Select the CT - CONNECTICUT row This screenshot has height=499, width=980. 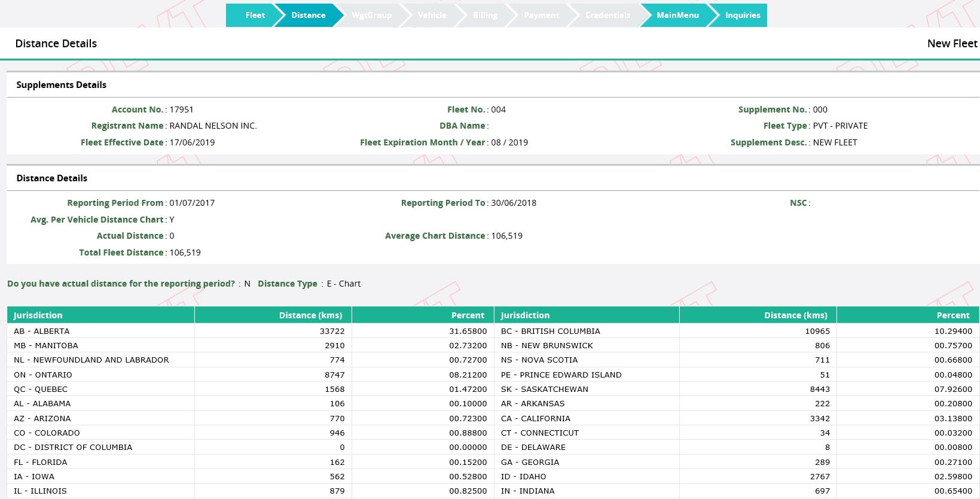pos(737,433)
